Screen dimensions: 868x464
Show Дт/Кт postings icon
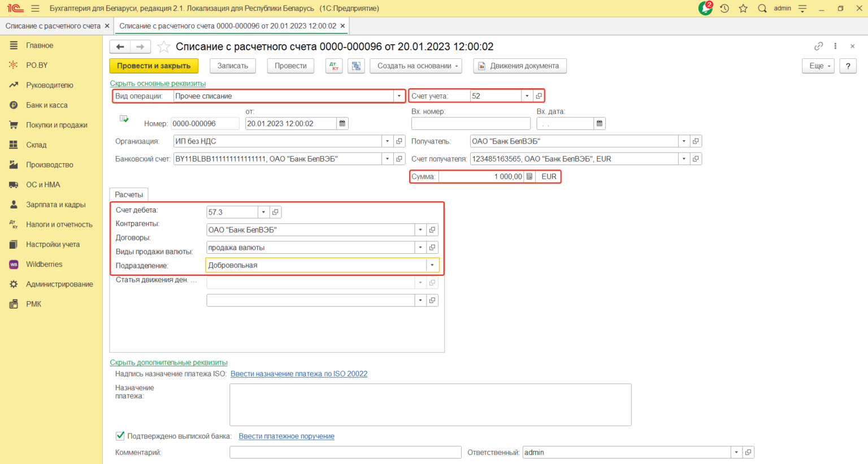coord(334,66)
